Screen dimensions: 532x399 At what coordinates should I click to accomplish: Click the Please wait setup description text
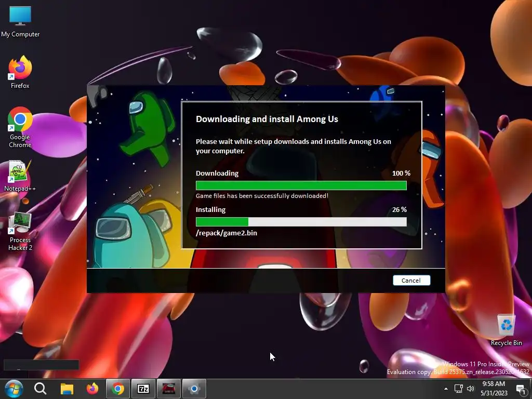pos(294,146)
